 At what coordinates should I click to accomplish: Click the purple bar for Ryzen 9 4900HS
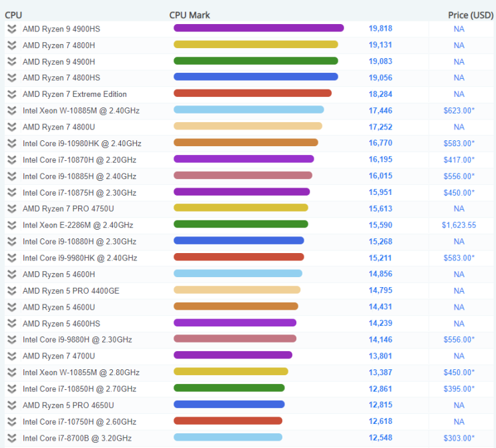pos(259,28)
